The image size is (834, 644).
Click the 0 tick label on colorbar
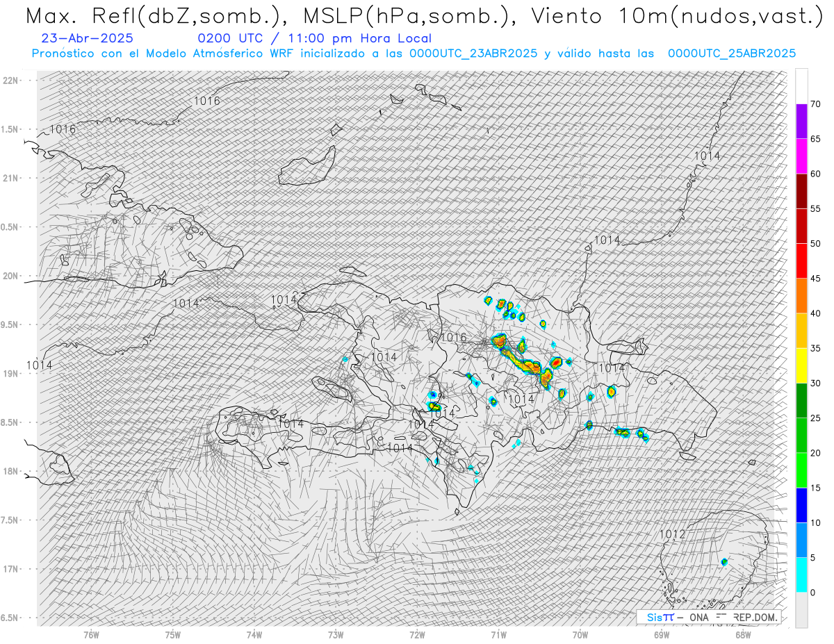tap(812, 592)
